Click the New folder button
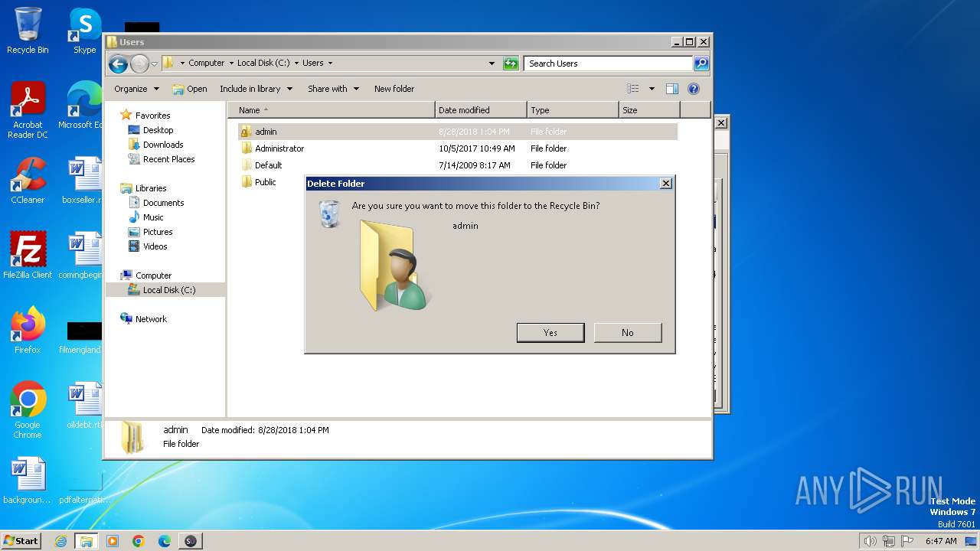Viewport: 980px width, 551px height. (x=394, y=89)
